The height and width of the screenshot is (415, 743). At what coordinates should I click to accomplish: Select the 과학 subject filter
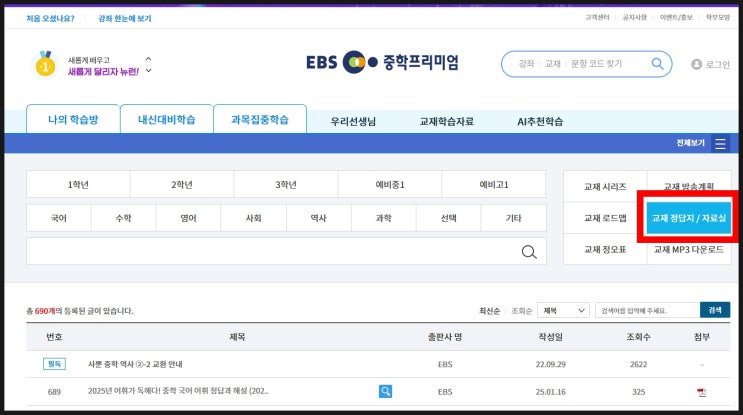[384, 218]
